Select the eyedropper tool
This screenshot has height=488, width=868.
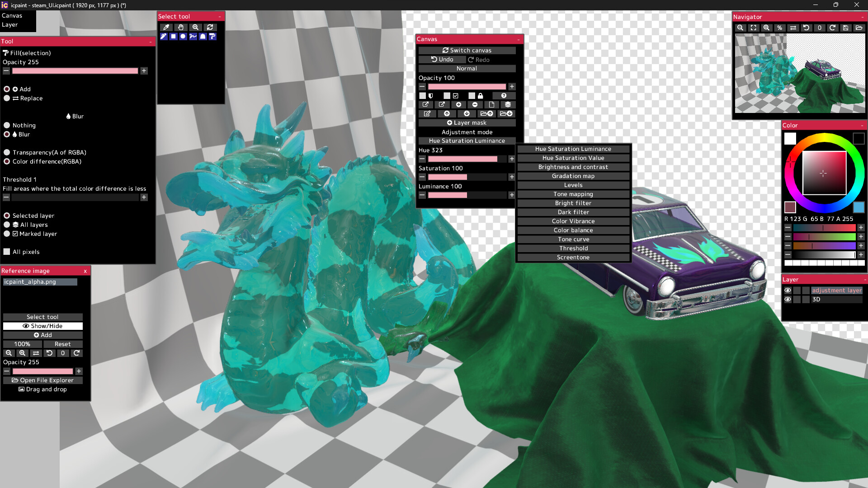tap(166, 27)
